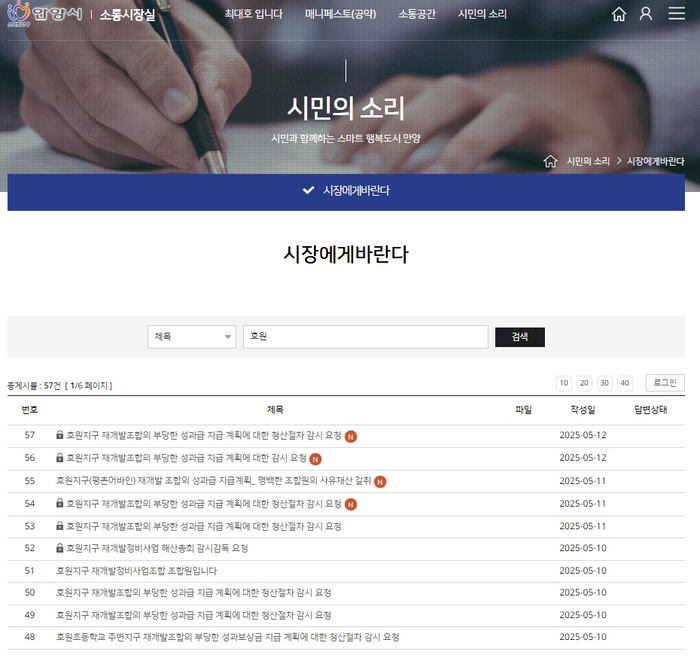700x658 pixels.
Task: Open the hamburger menu icon
Action: [676, 14]
